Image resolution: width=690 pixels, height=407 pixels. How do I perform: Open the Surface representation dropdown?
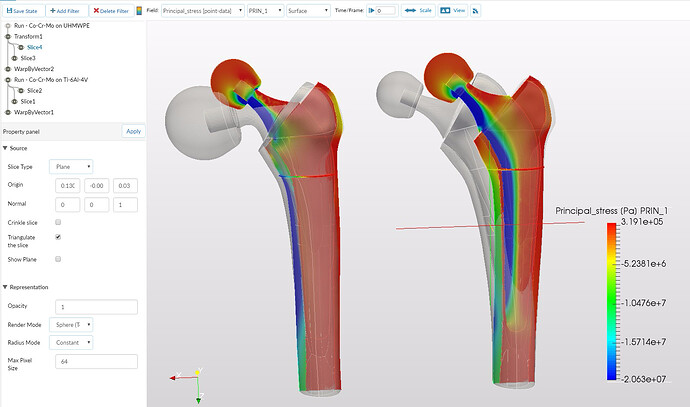click(x=308, y=11)
